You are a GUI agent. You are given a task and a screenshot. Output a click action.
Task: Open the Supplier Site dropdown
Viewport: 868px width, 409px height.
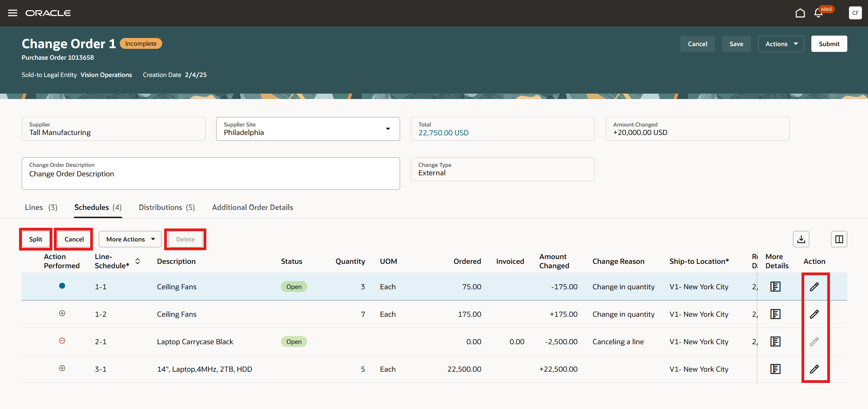coord(388,129)
